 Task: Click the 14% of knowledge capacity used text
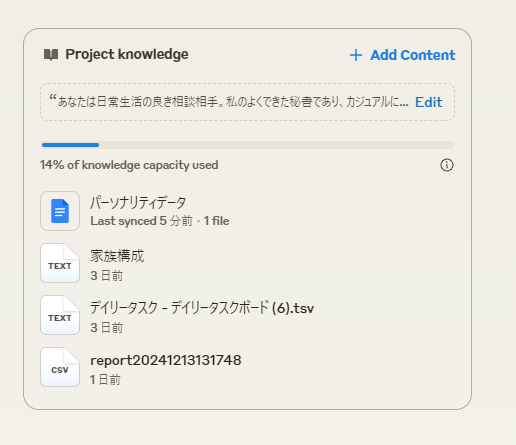pos(129,165)
